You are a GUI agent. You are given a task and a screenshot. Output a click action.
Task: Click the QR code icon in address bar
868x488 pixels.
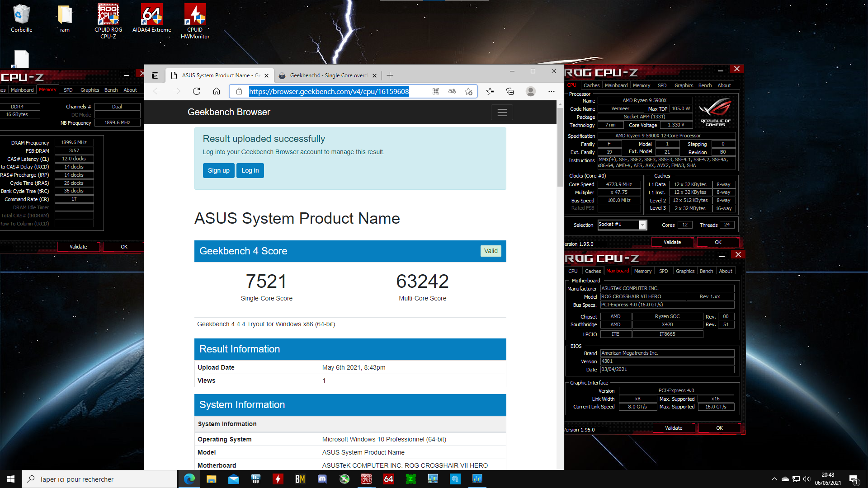pyautogui.click(x=436, y=91)
